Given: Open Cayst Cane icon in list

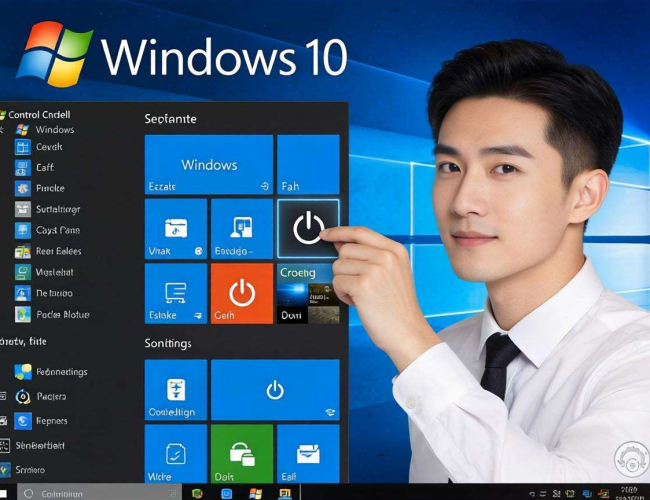Looking at the screenshot, I should coord(22,230).
